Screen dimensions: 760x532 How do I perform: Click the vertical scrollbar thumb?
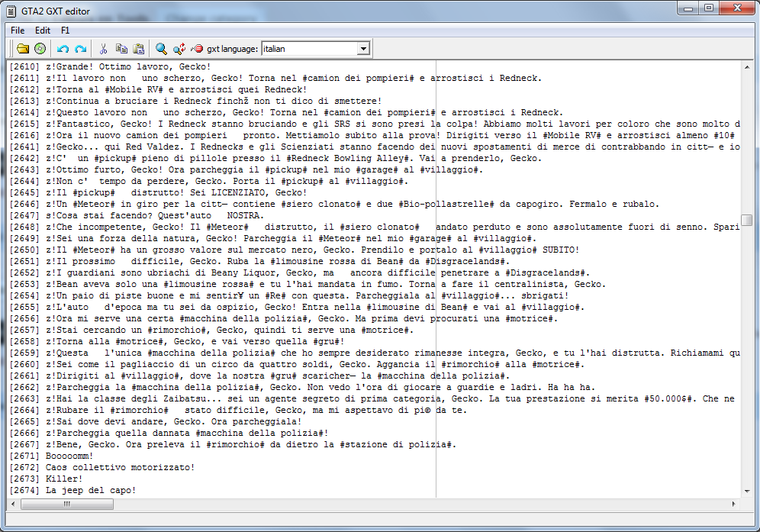[747, 220]
